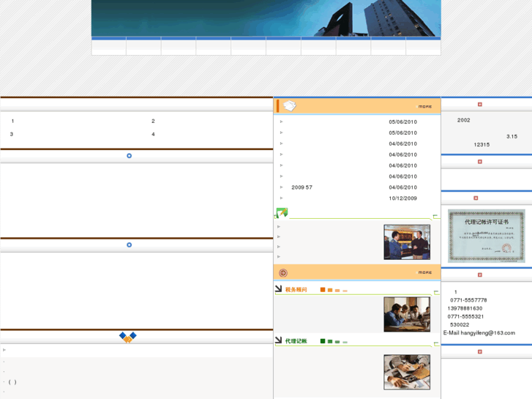This screenshot has height=399, width=532.
Task: Open the more link in the paper icon header
Action: (x=424, y=107)
